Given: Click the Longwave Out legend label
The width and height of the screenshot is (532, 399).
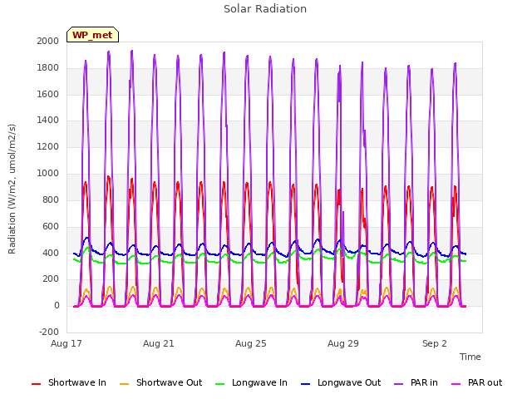Looking at the screenshot, I should point(349,382).
